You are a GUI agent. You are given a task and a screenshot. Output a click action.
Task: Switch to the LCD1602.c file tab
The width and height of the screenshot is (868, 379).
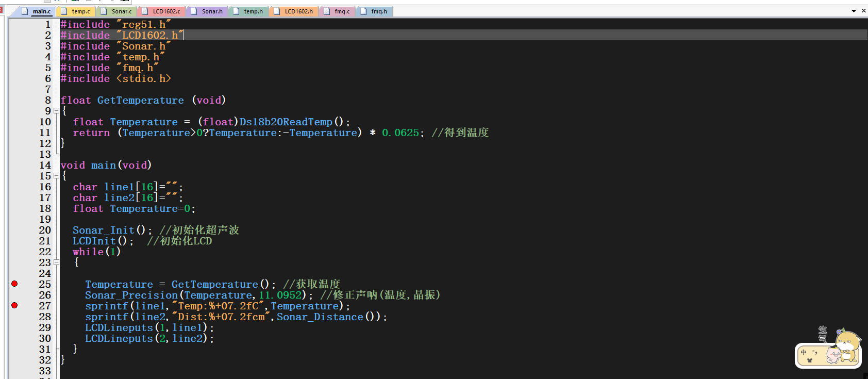pos(166,11)
